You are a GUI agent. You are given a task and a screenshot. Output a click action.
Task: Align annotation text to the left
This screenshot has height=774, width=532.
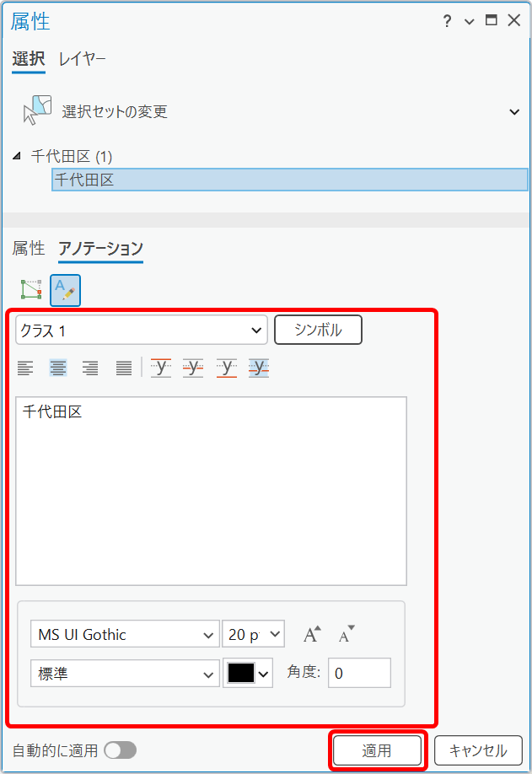26,368
